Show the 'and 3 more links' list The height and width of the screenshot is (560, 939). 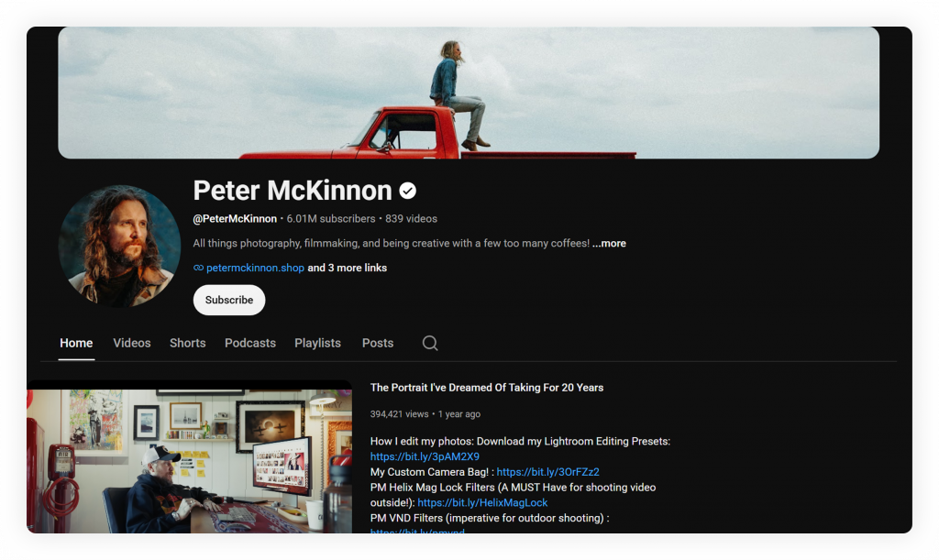click(x=348, y=268)
